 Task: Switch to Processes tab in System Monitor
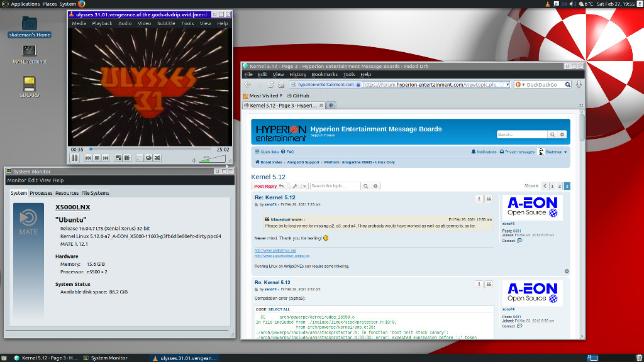[x=41, y=193]
